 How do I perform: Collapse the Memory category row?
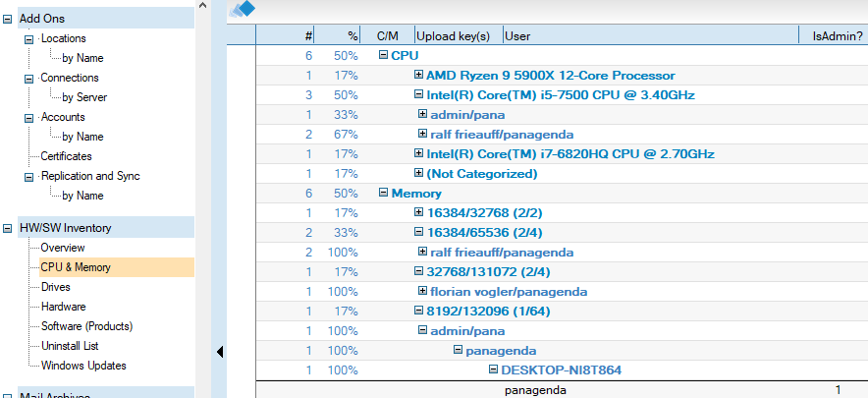(383, 193)
